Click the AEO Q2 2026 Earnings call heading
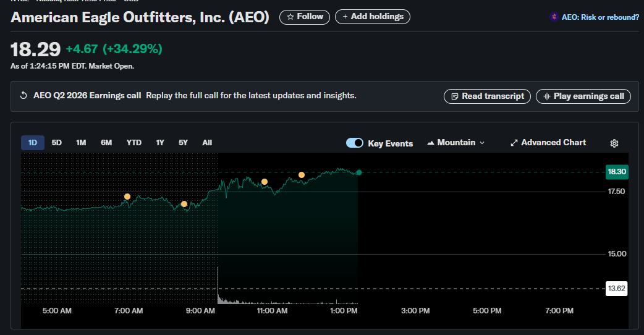This screenshot has height=335, width=644. coord(87,95)
